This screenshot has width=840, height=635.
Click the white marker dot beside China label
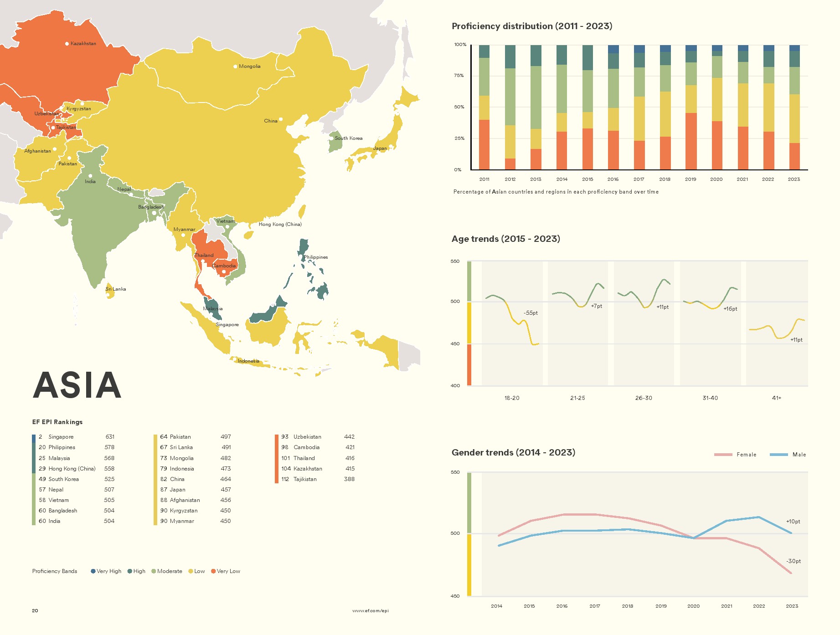pyautogui.click(x=281, y=119)
